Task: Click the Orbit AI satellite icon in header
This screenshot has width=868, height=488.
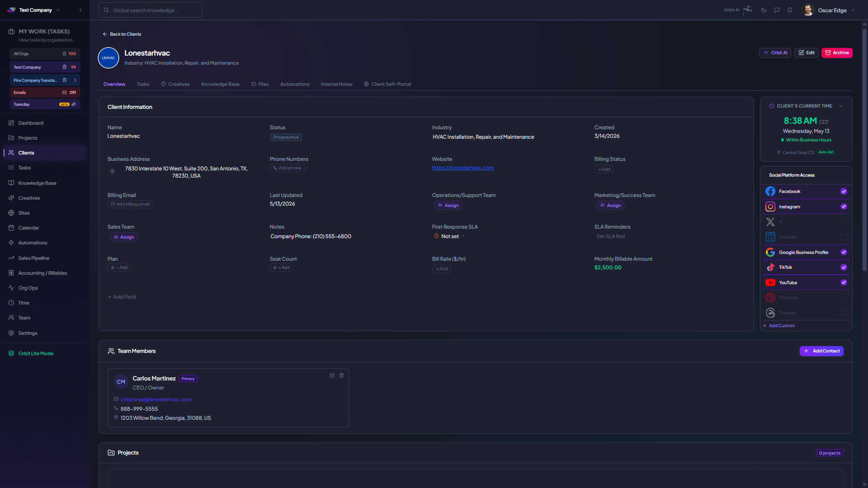Action: [748, 9]
